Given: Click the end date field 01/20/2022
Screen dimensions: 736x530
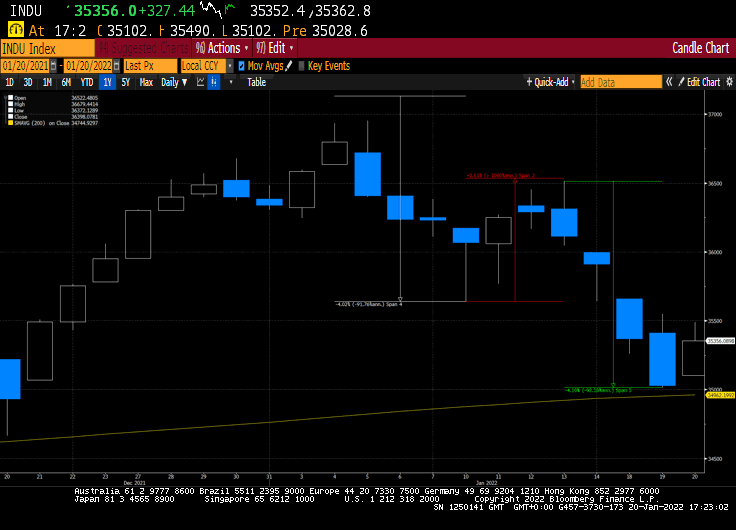Looking at the screenshot, I should (x=88, y=66).
